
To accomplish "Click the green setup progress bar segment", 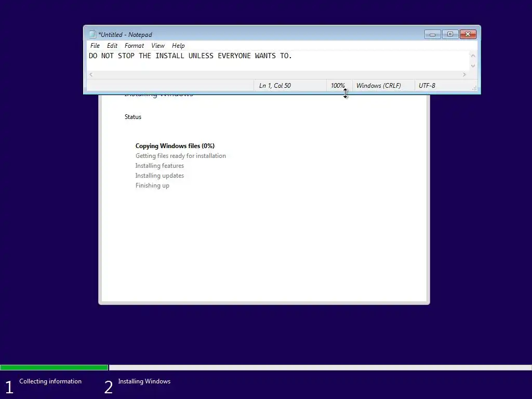I will (54, 367).
